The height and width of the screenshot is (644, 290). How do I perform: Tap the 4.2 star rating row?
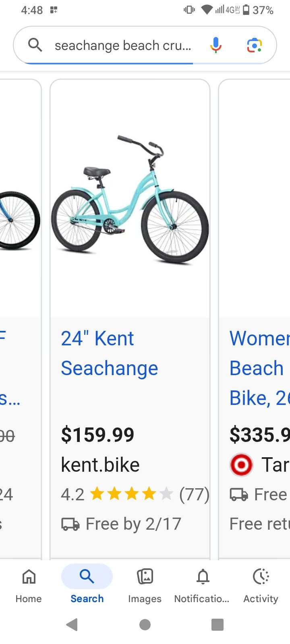pyautogui.click(x=135, y=494)
